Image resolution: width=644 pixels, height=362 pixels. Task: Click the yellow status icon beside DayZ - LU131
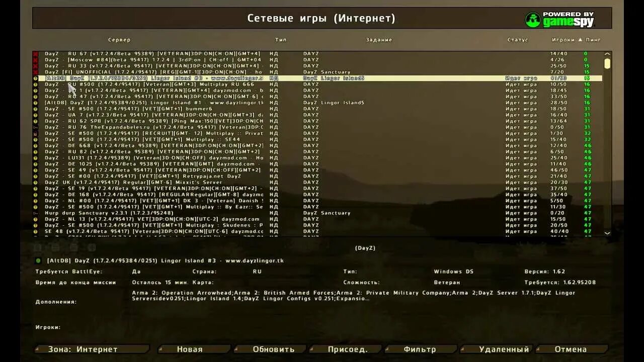[36, 158]
